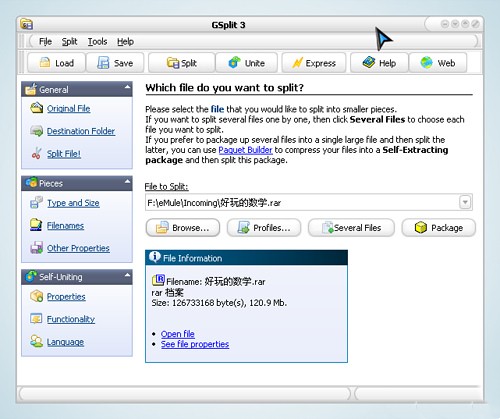Click the Several Files button
500x419 pixels.
click(x=351, y=228)
